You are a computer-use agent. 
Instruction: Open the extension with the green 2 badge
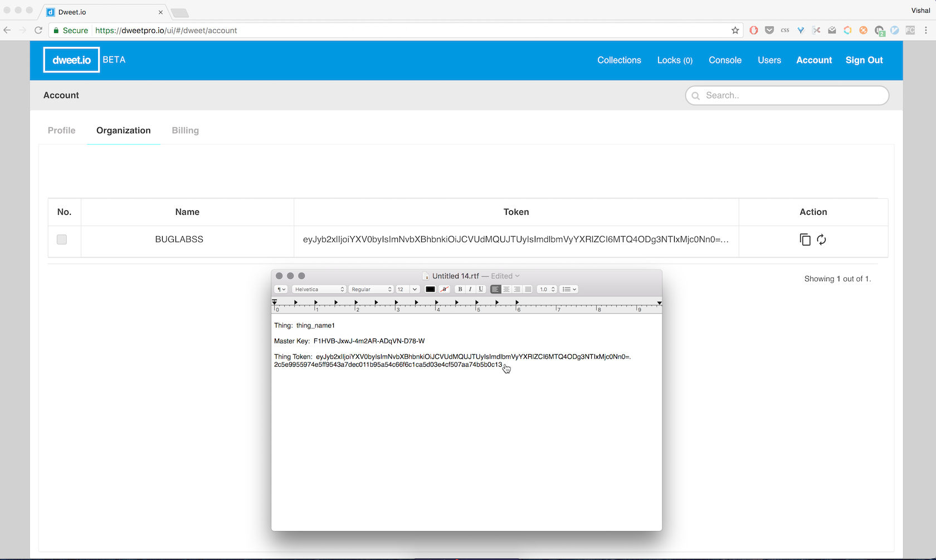[x=880, y=31]
